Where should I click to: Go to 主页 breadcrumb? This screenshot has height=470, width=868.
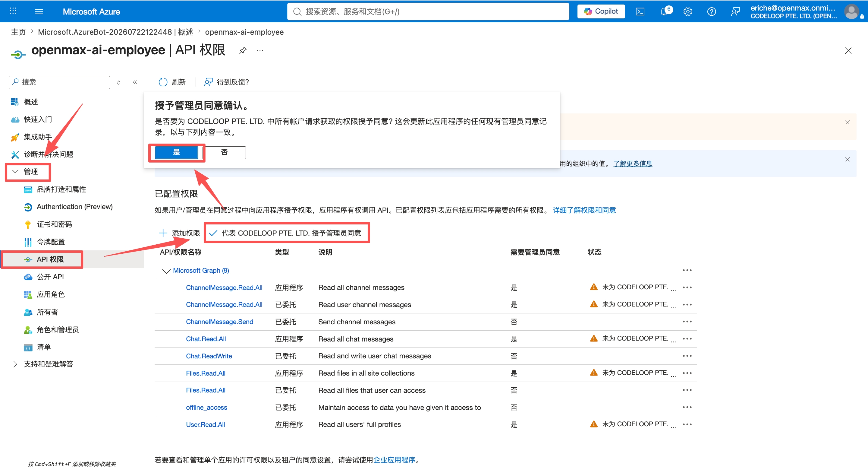pyautogui.click(x=18, y=32)
